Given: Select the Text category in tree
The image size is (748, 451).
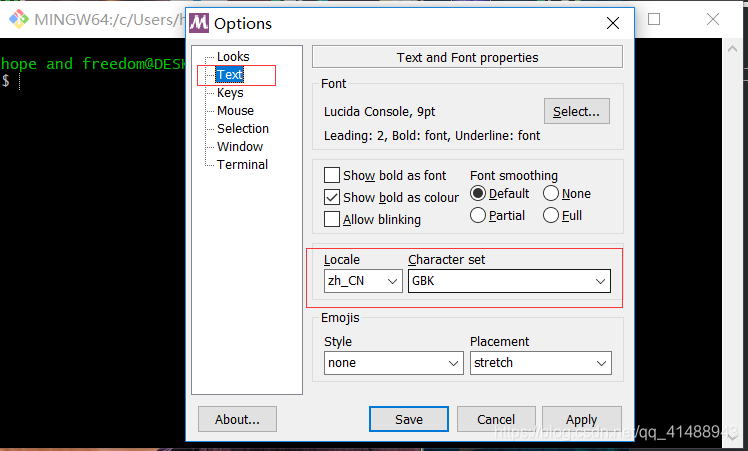Looking at the screenshot, I should click(x=229, y=74).
